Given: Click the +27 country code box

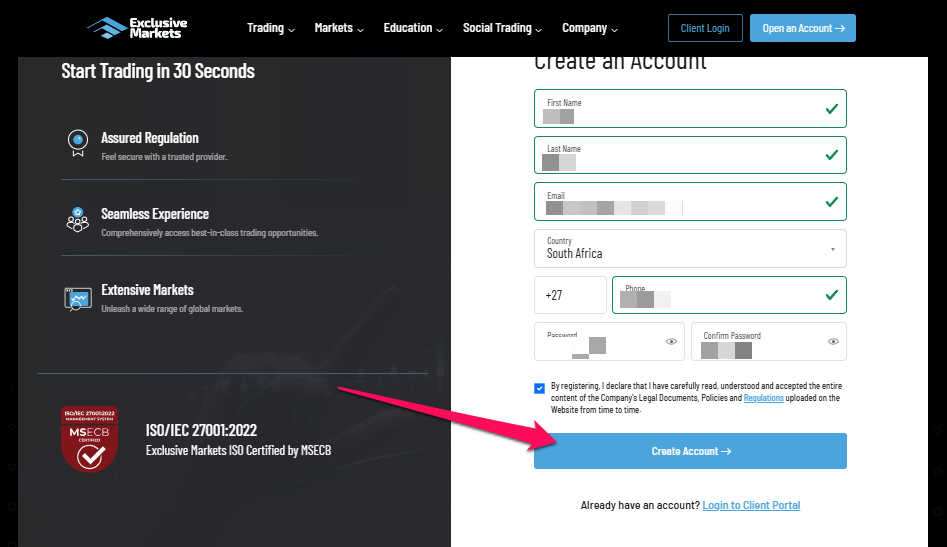Looking at the screenshot, I should coord(570,295).
